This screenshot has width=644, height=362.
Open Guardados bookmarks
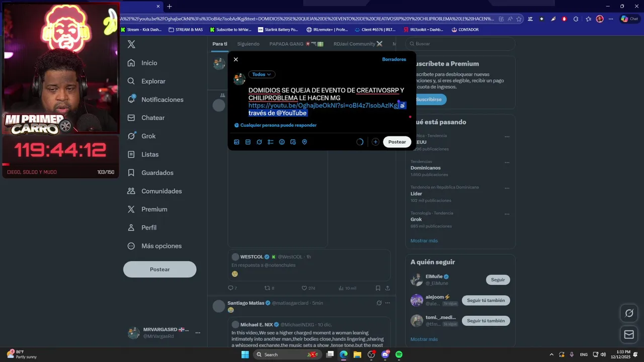pyautogui.click(x=150, y=172)
